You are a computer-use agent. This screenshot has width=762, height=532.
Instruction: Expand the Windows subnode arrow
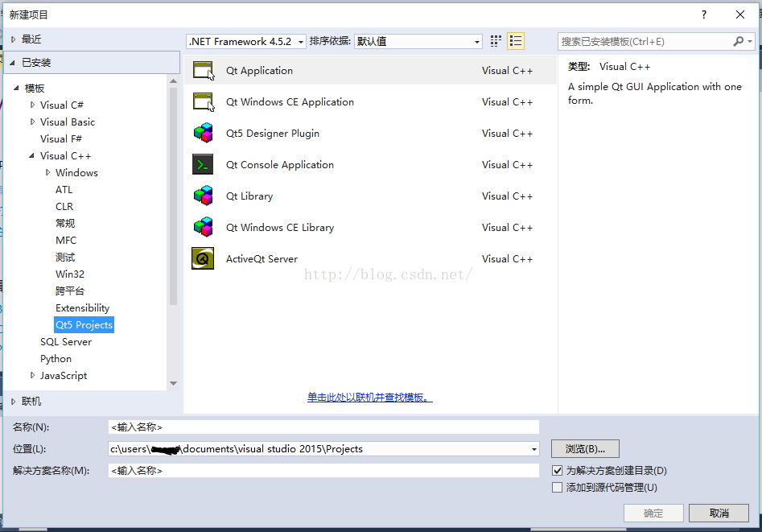point(47,172)
